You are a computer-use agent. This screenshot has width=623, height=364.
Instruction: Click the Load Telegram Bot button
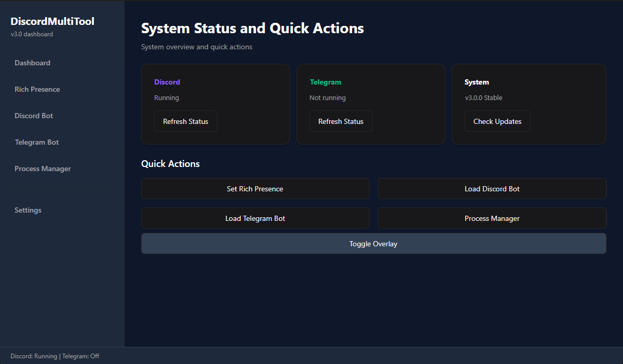click(255, 218)
